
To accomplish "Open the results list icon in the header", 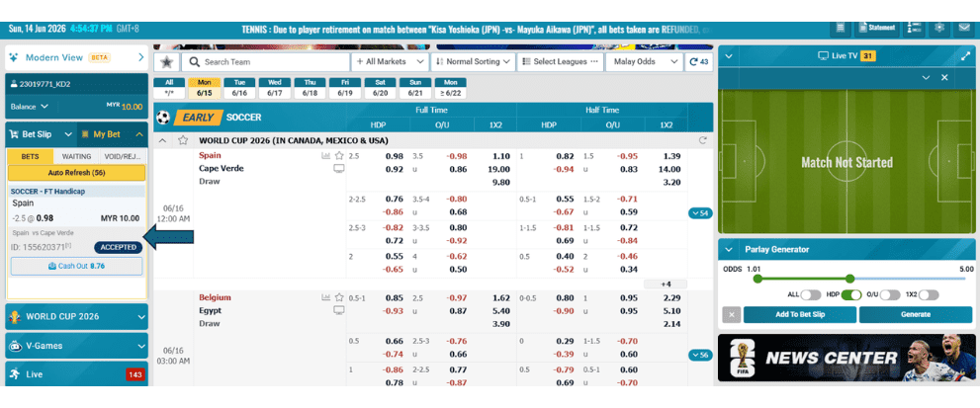I will click(841, 28).
